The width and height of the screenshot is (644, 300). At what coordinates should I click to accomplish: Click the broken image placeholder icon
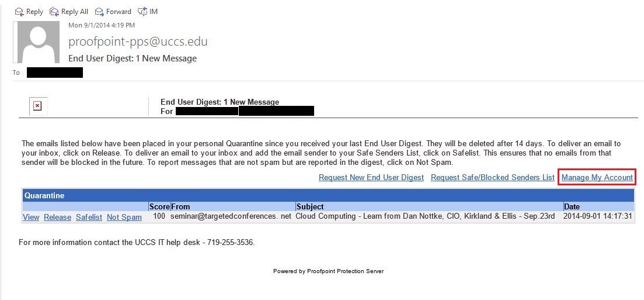[37, 106]
